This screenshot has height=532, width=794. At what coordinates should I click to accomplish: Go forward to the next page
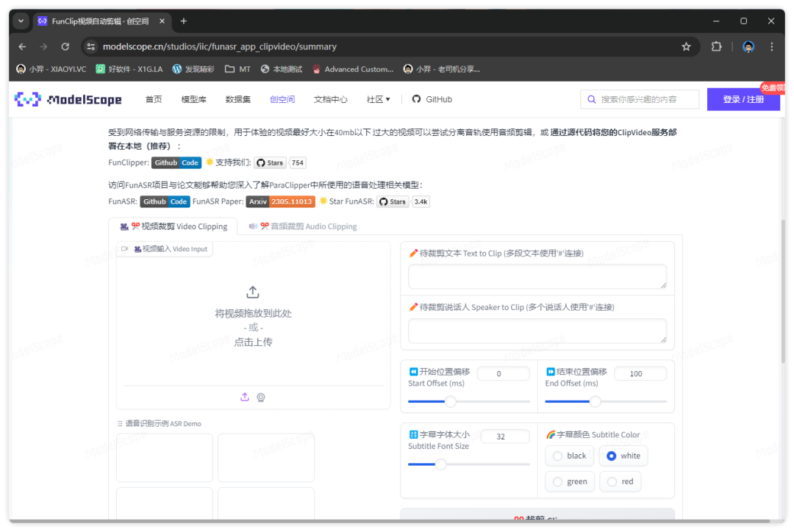coord(43,46)
